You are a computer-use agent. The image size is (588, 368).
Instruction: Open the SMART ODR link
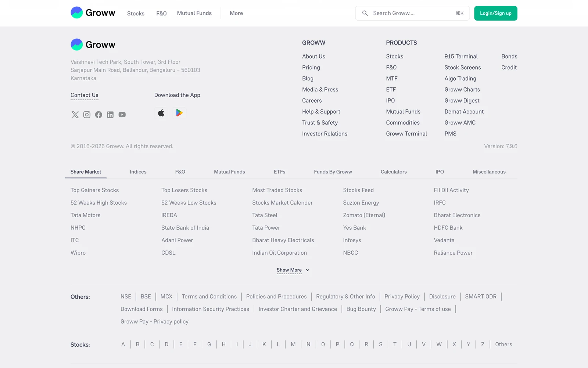pyautogui.click(x=481, y=297)
